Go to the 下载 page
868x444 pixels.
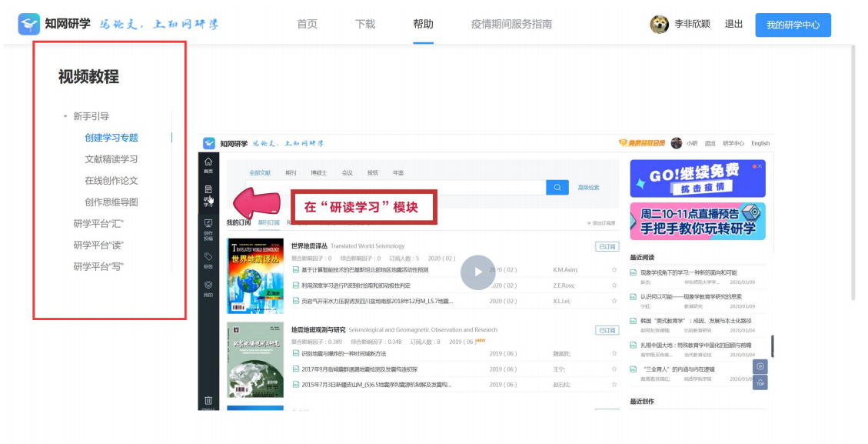point(365,24)
